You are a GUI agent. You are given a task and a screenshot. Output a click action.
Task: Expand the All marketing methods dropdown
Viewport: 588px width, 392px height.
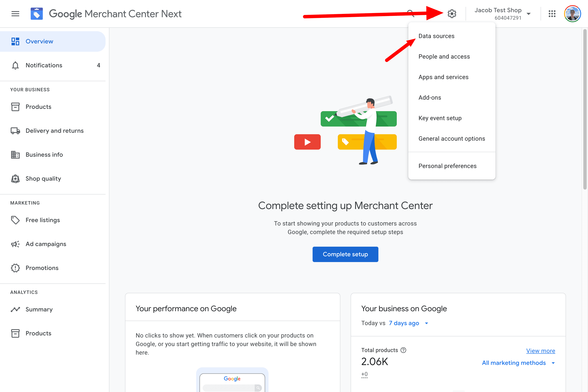pos(518,363)
